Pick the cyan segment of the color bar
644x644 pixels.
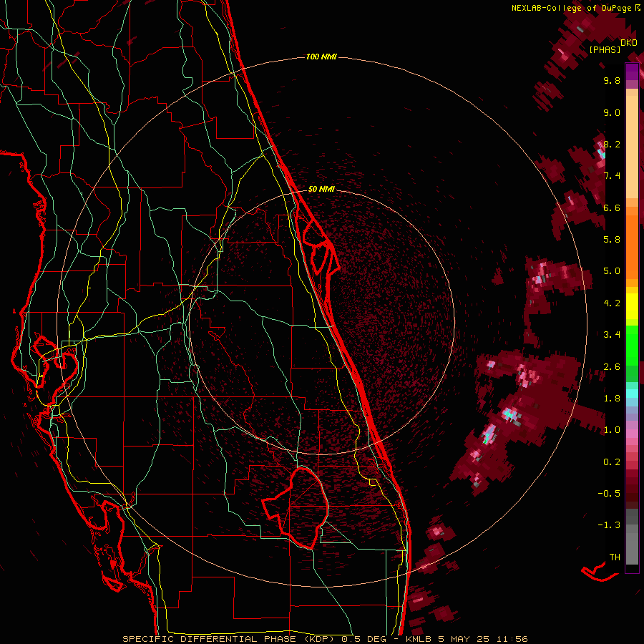632,393
